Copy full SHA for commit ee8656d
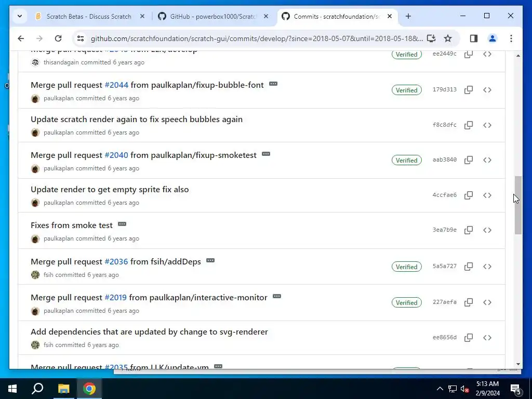This screenshot has height=399, width=532. (469, 338)
